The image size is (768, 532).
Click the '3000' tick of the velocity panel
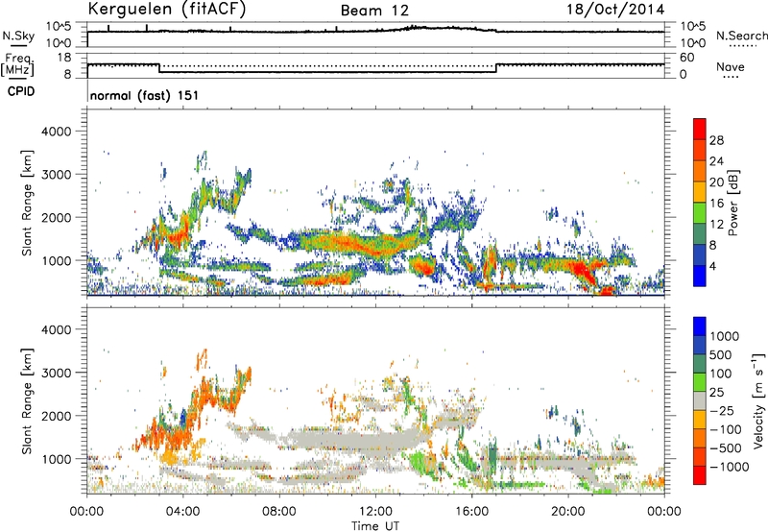(56, 373)
